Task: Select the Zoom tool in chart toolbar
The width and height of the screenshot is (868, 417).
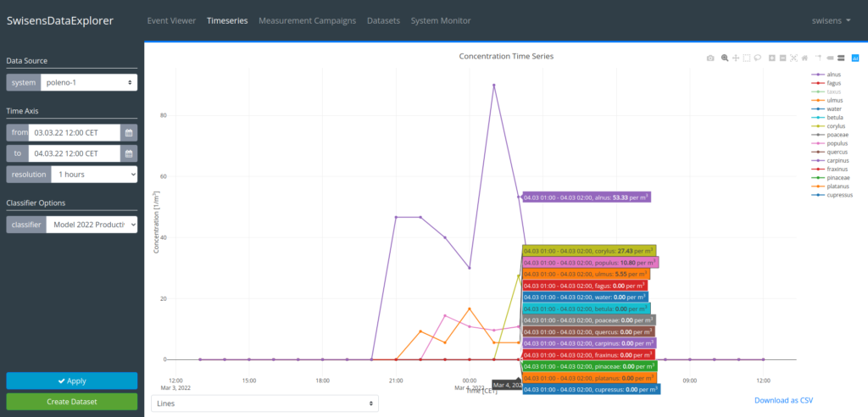Action: coord(725,58)
